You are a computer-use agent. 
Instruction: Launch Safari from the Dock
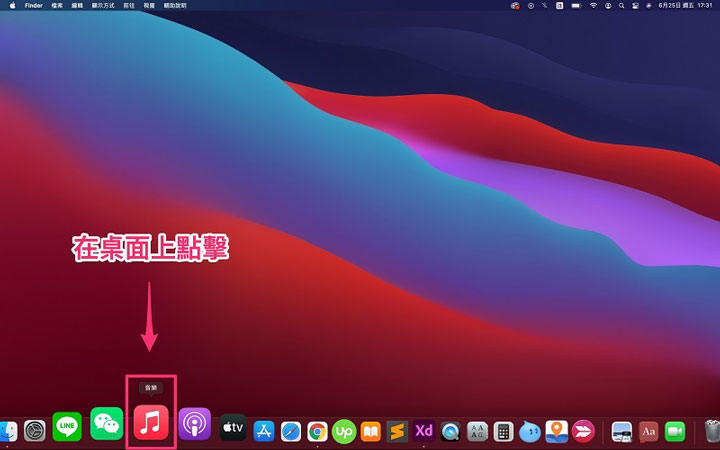[291, 431]
